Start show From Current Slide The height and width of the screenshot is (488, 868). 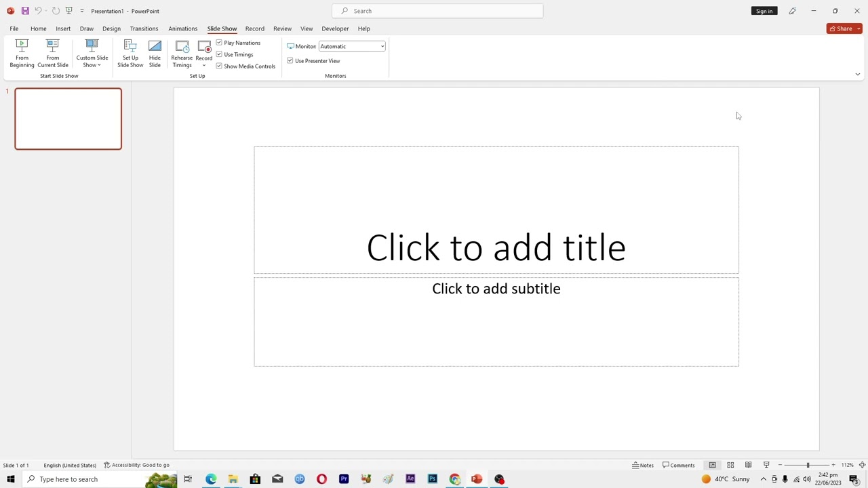[x=53, y=54]
